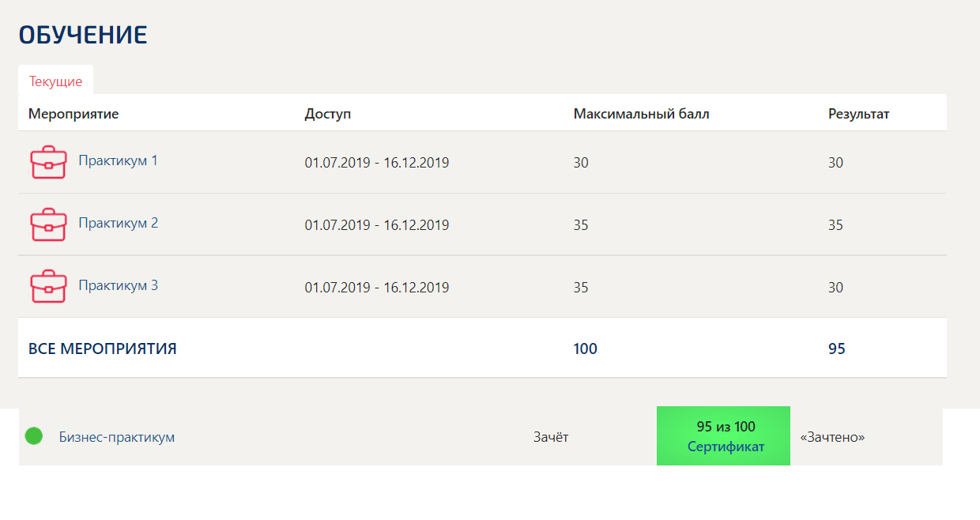Open the Практикум 1 link

coord(118,160)
